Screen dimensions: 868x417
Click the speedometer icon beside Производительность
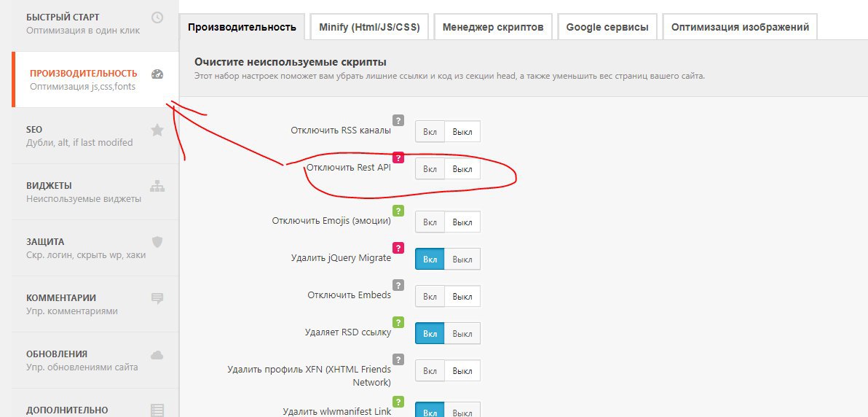click(x=157, y=74)
